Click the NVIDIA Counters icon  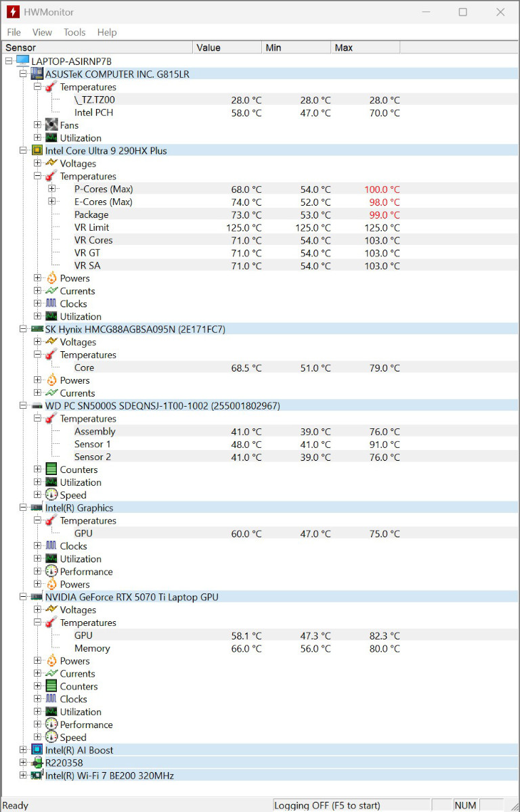click(x=51, y=686)
